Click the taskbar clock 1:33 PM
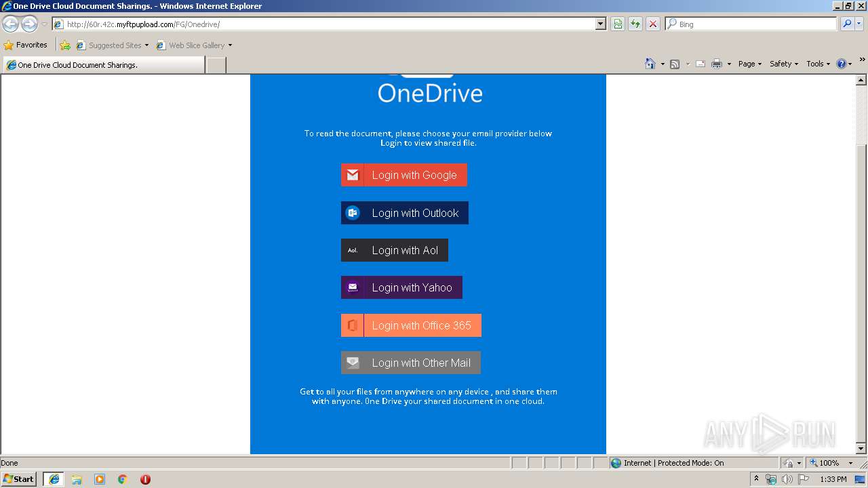Viewport: 868px width, 488px height. [833, 479]
